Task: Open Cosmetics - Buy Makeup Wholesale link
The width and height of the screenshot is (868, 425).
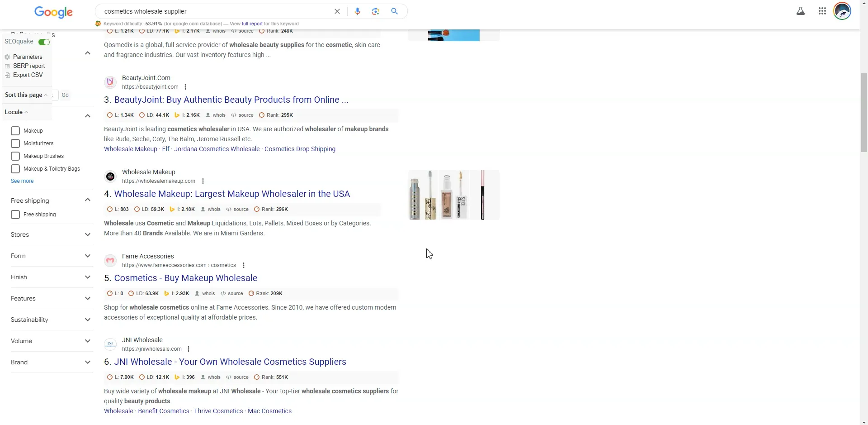Action: (185, 278)
